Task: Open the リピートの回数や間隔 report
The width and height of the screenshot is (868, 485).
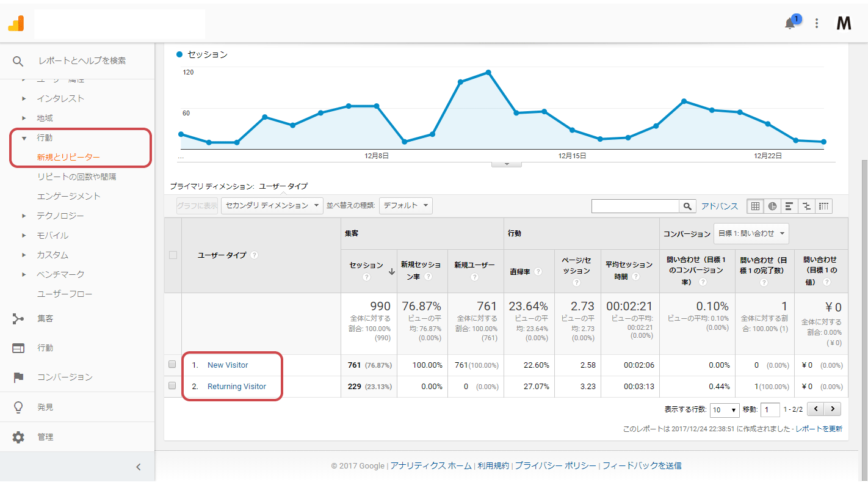Action: point(76,177)
